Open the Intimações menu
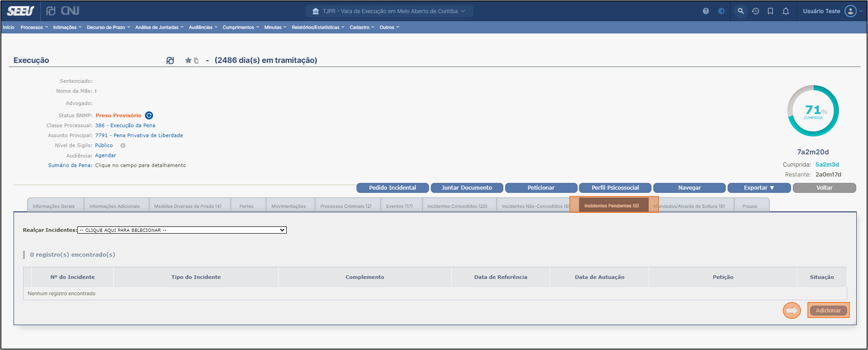 [67, 27]
